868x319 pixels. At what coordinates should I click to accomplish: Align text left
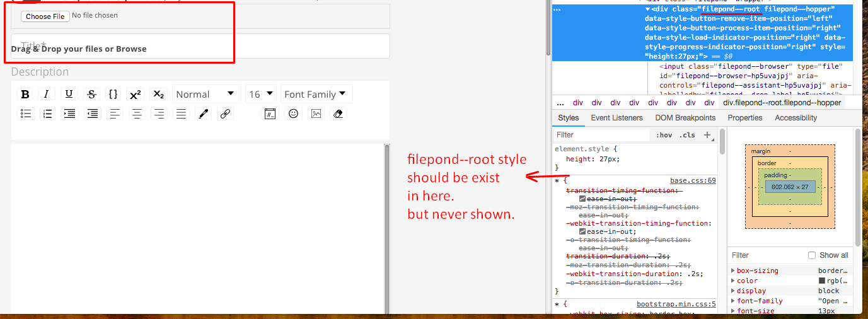coord(115,114)
